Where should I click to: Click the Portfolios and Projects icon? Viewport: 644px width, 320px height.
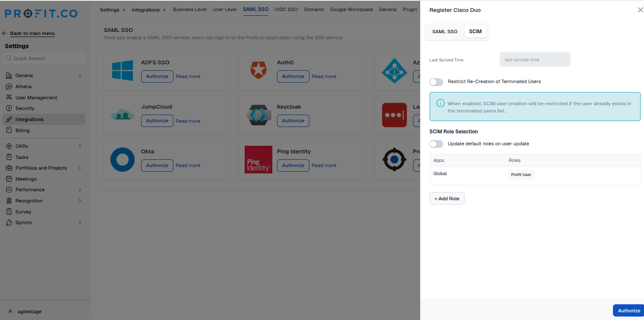pyautogui.click(x=9, y=168)
